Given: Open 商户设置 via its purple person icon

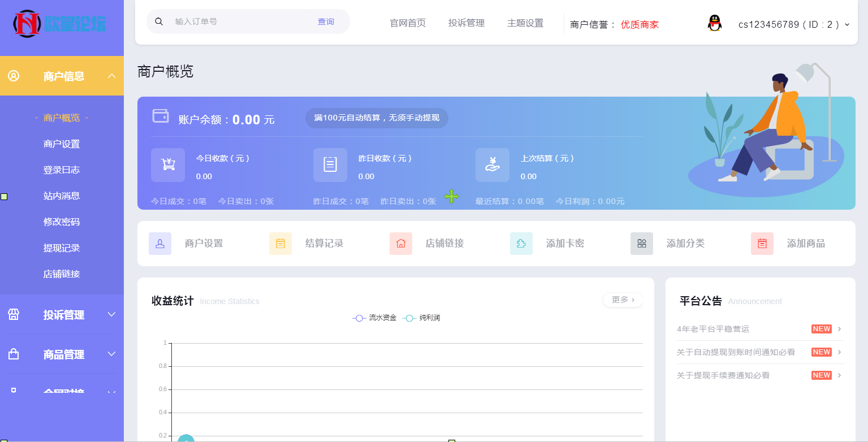Looking at the screenshot, I should point(160,243).
